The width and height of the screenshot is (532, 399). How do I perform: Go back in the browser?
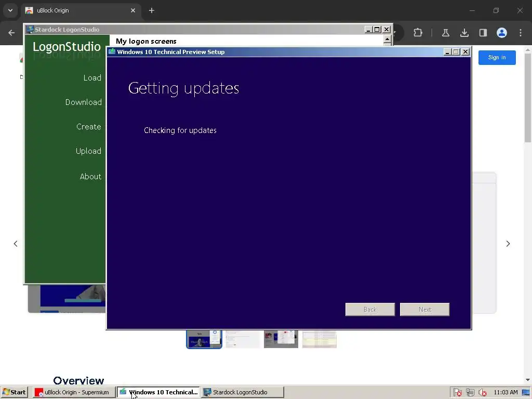11,33
